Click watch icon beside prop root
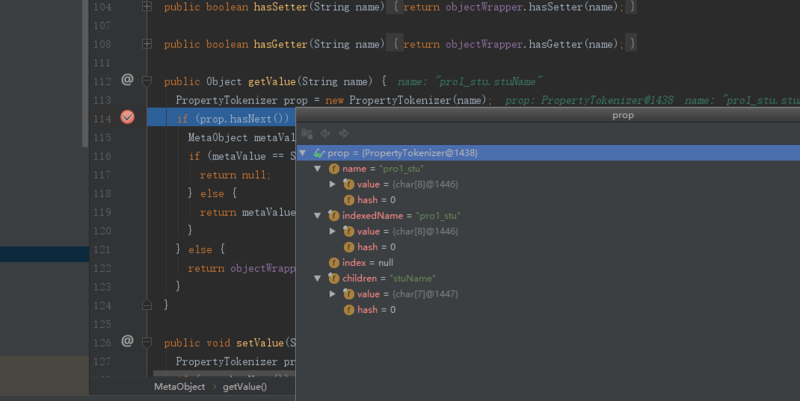Image resolution: width=800 pixels, height=401 pixels. (319, 153)
